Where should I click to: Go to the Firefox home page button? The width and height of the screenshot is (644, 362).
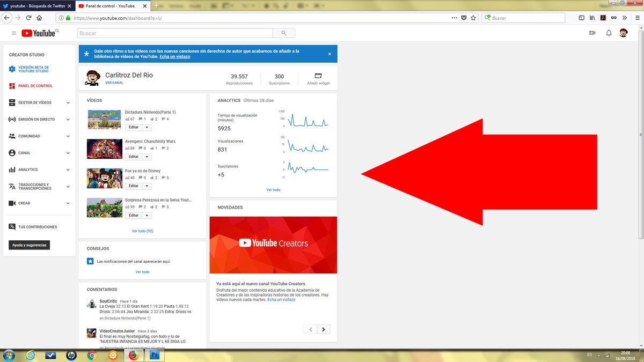tap(39, 18)
